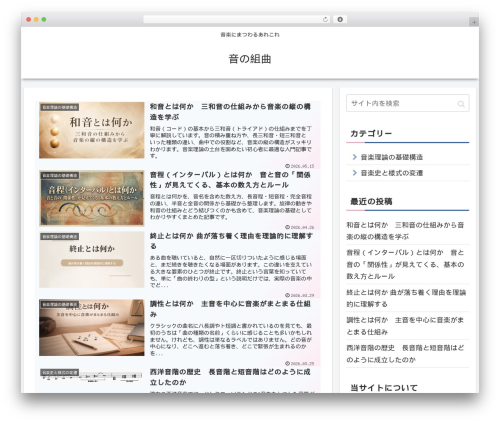Open article title 西洋音階の歴史 長音階と短音階
The width and height of the screenshot is (500, 423).
230,377
